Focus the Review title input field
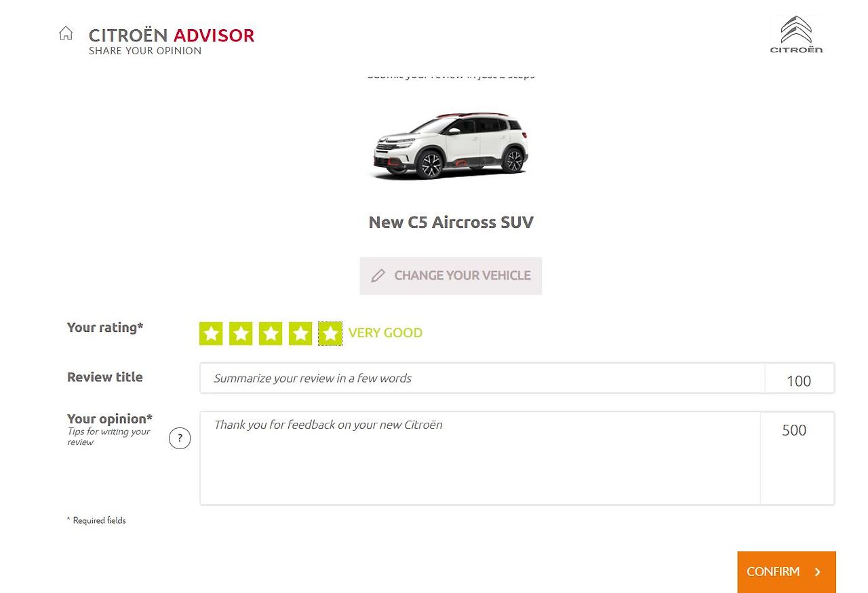868x593 pixels. pos(482,378)
